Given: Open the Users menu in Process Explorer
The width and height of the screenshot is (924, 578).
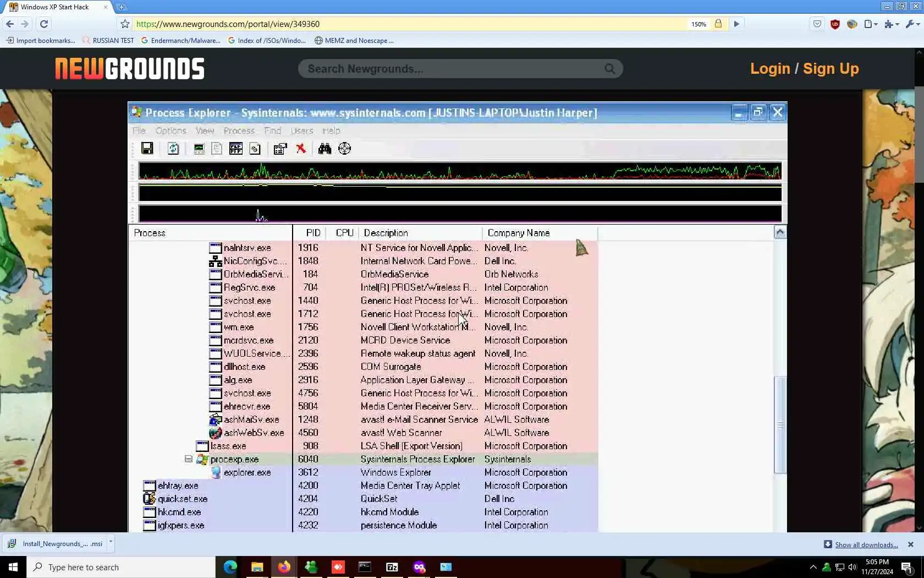Looking at the screenshot, I should tap(302, 130).
